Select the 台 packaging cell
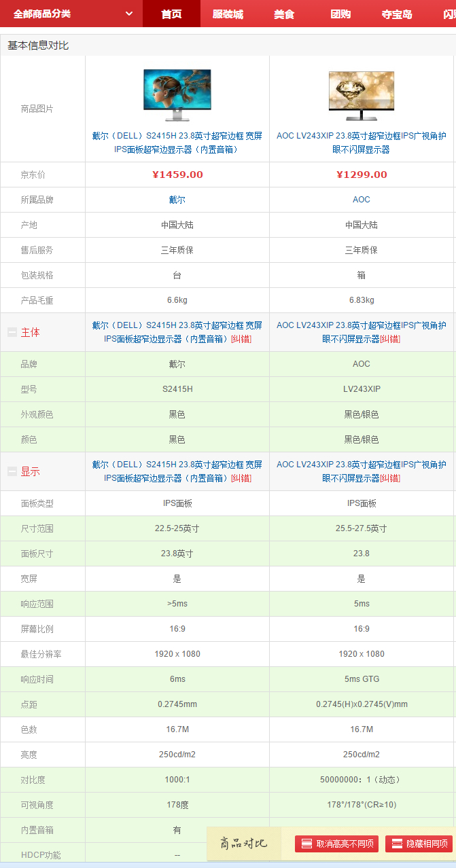The height and width of the screenshot is (868, 456). 177,275
